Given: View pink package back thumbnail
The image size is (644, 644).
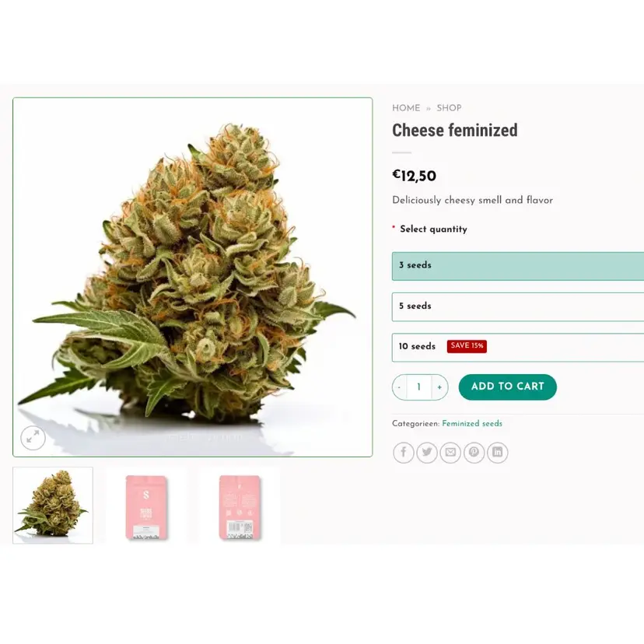Looking at the screenshot, I should [240, 507].
